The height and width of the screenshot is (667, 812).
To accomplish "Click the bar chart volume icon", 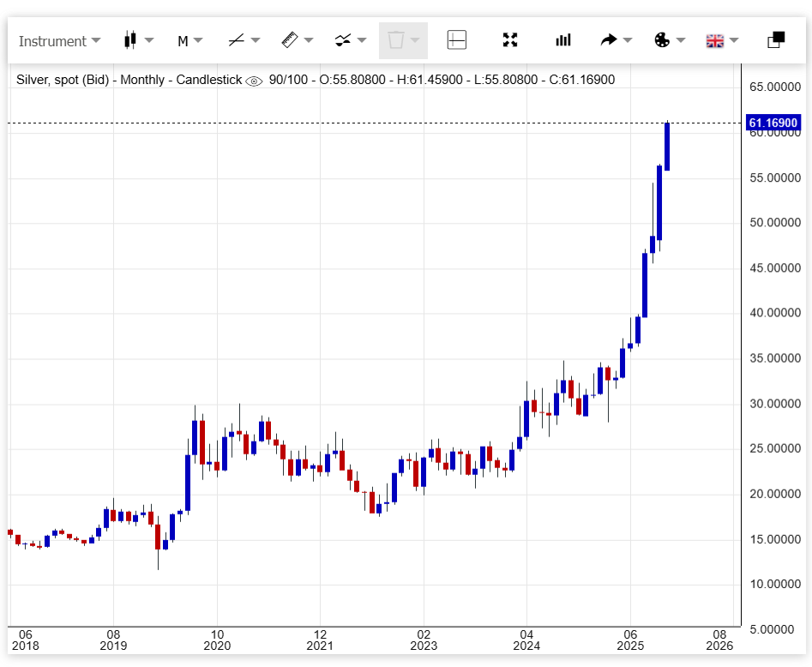I will tap(563, 40).
